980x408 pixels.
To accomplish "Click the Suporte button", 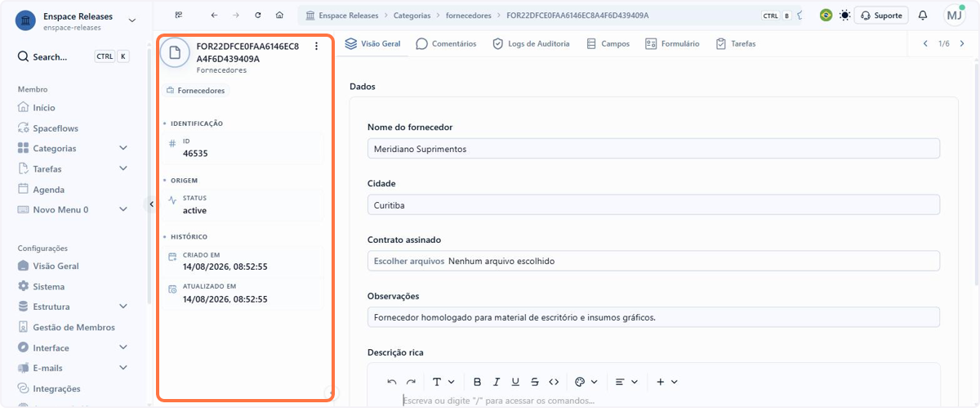I will click(x=881, y=16).
